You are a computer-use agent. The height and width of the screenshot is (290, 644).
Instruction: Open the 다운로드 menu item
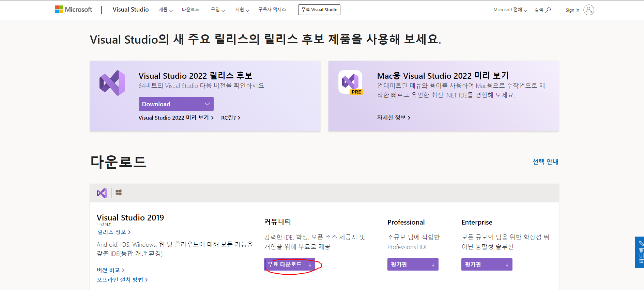coord(190,10)
